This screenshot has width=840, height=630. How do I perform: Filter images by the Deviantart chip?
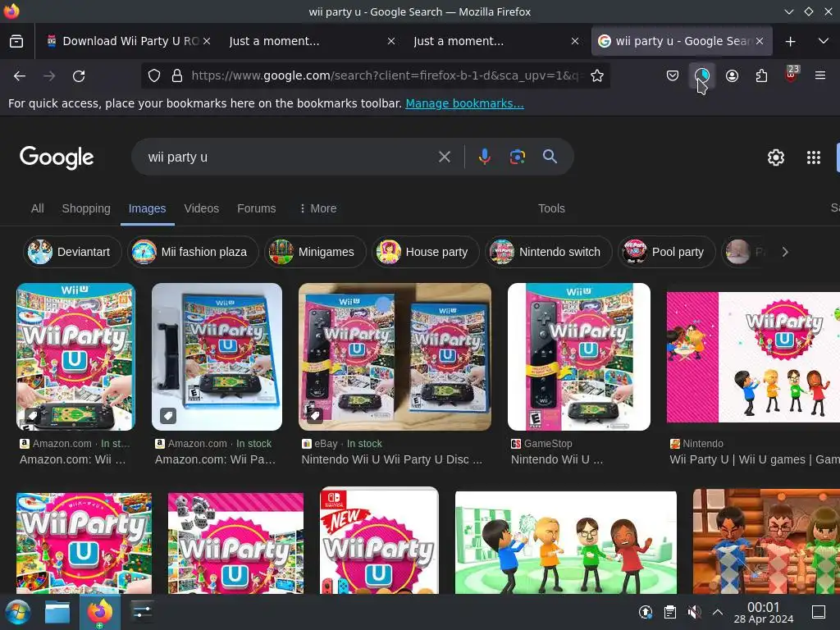72,252
